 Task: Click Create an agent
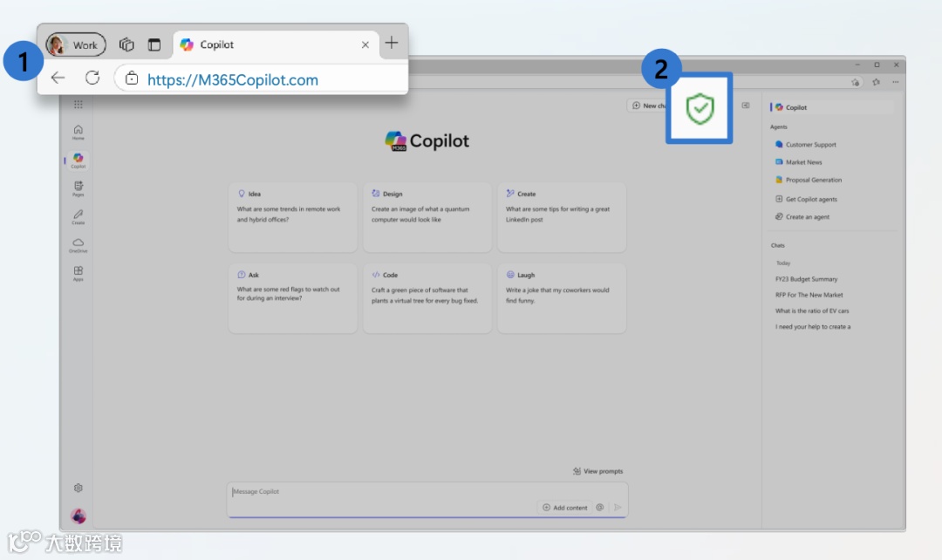point(802,217)
